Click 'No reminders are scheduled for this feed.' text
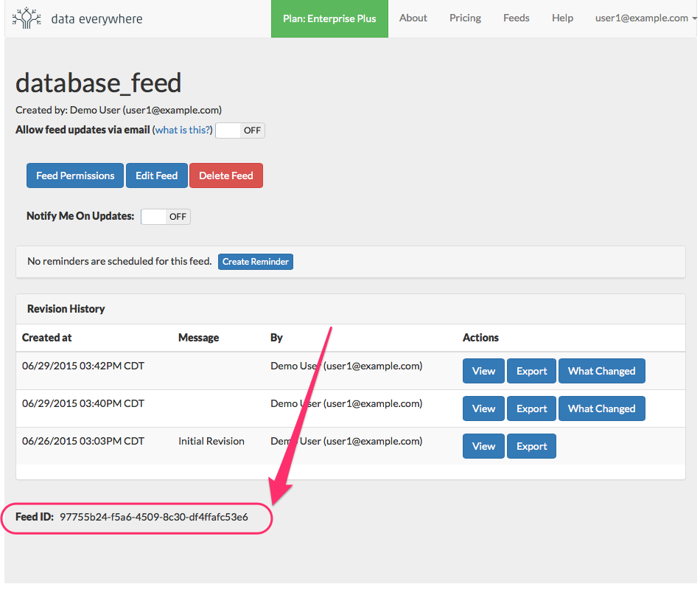Screen dimensions: 700x598 119,261
